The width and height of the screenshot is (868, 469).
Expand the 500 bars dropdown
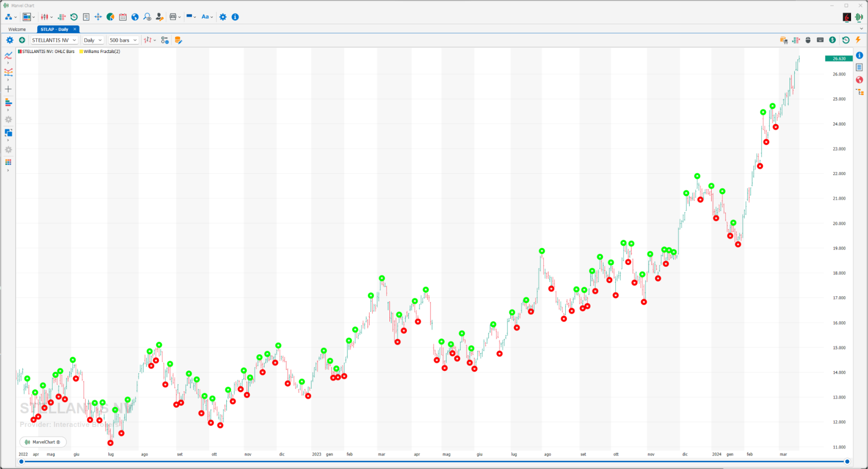123,40
